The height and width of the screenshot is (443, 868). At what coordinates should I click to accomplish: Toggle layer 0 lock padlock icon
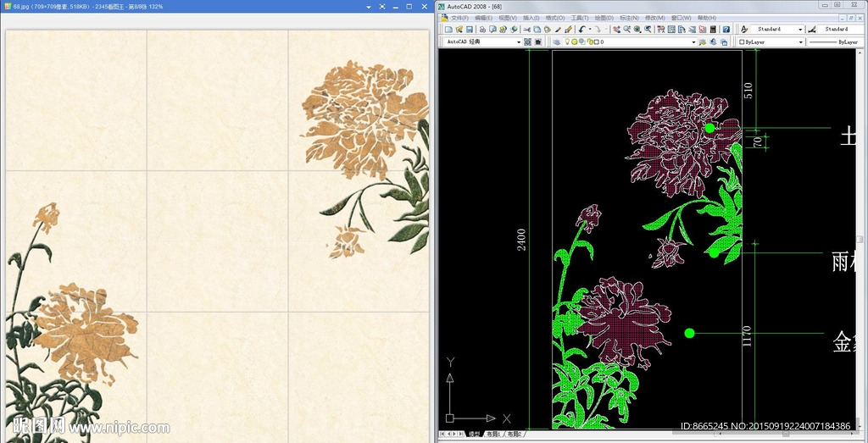pyautogui.click(x=590, y=42)
